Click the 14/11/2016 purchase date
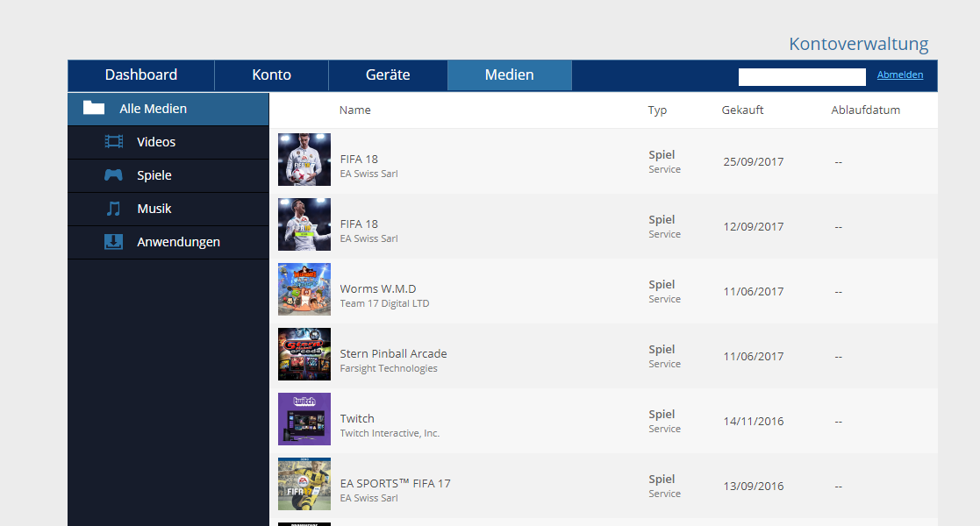The image size is (980, 526). tap(753, 422)
